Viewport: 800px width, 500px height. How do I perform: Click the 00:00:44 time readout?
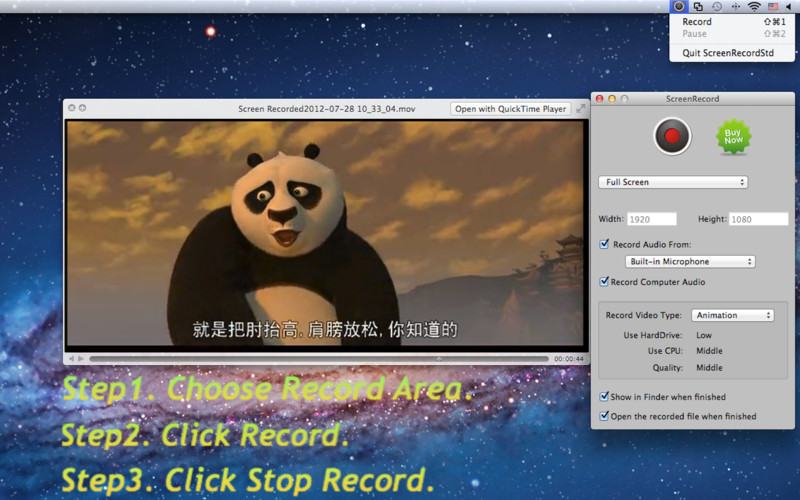[x=569, y=359]
